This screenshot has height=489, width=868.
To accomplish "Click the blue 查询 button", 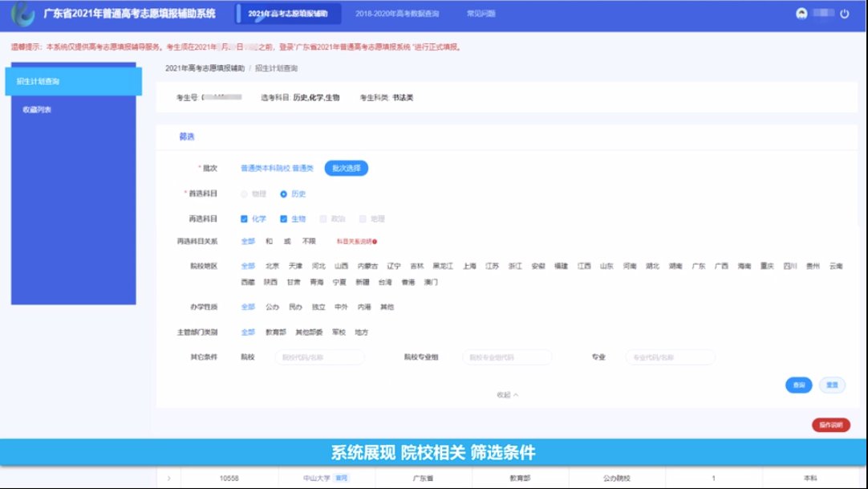I will click(x=798, y=385).
